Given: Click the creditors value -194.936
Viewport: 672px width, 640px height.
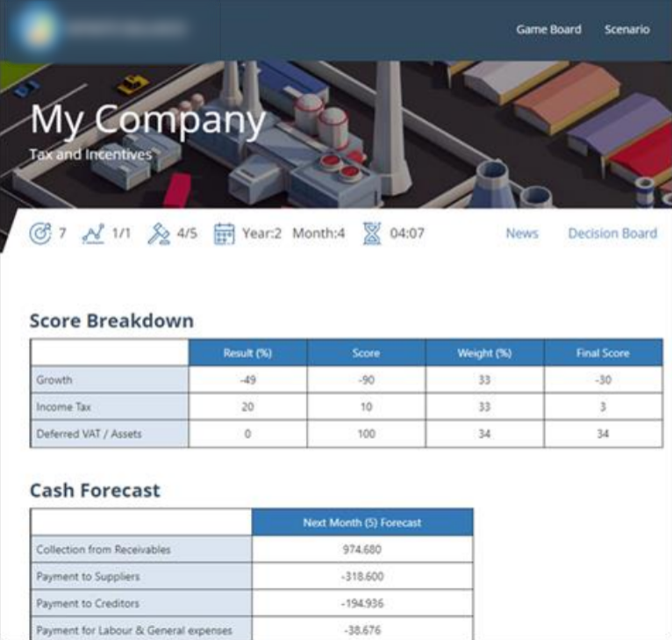Looking at the screenshot, I should click(x=362, y=603).
